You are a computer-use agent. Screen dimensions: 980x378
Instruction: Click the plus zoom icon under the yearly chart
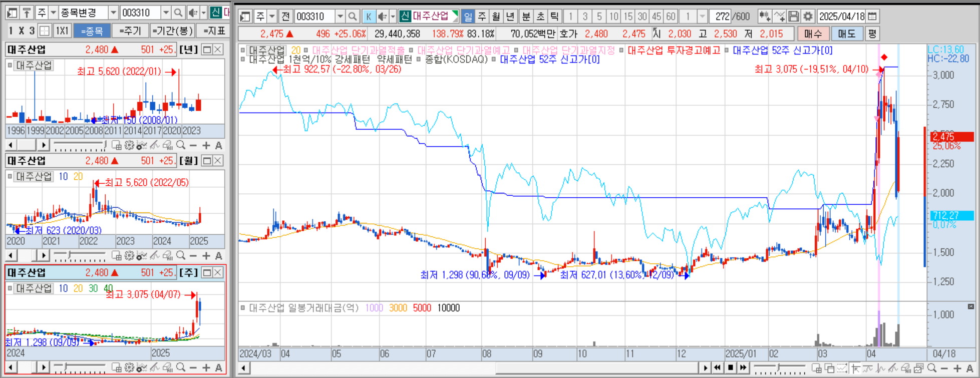click(x=206, y=145)
